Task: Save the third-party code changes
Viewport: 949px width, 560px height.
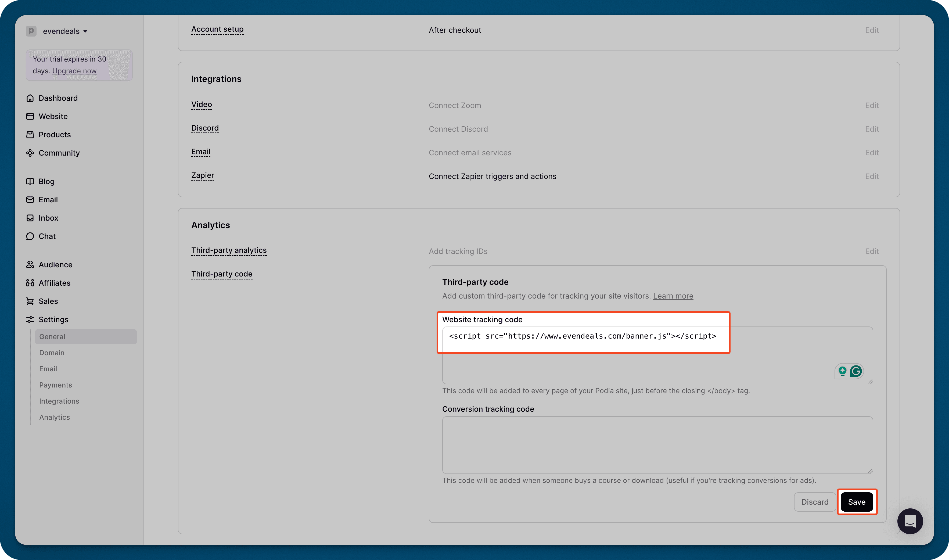Action: coord(857,502)
